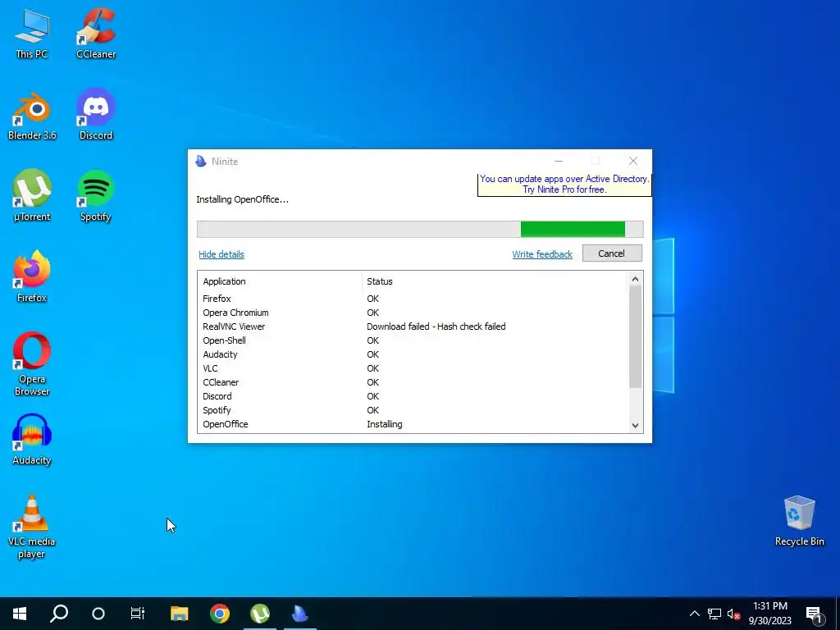Select the Discord row in details list
Image resolution: width=840 pixels, height=630 pixels.
(413, 396)
